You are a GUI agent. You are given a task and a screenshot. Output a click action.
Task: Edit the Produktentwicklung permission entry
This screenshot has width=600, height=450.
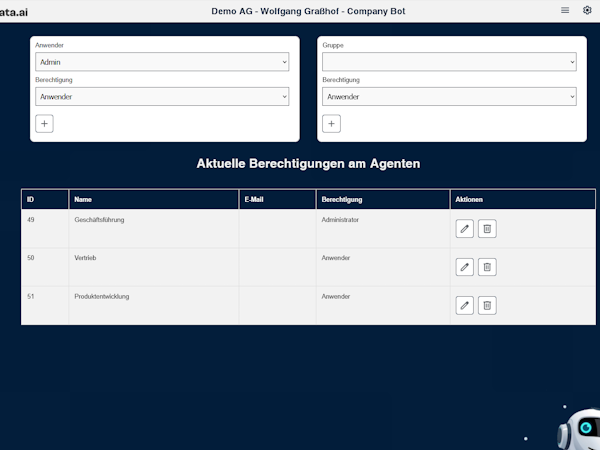(465, 305)
